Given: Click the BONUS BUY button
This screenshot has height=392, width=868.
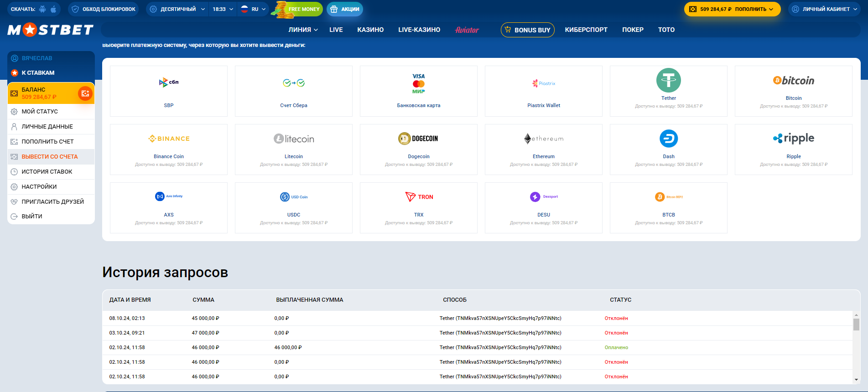Looking at the screenshot, I should click(528, 30).
